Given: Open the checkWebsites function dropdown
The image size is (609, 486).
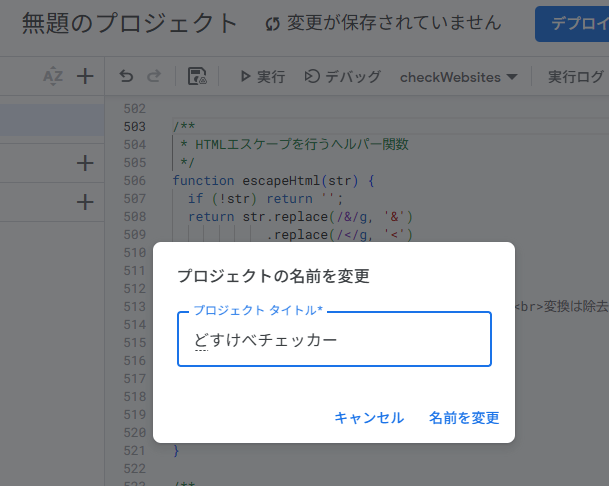Looking at the screenshot, I should pos(458,76).
